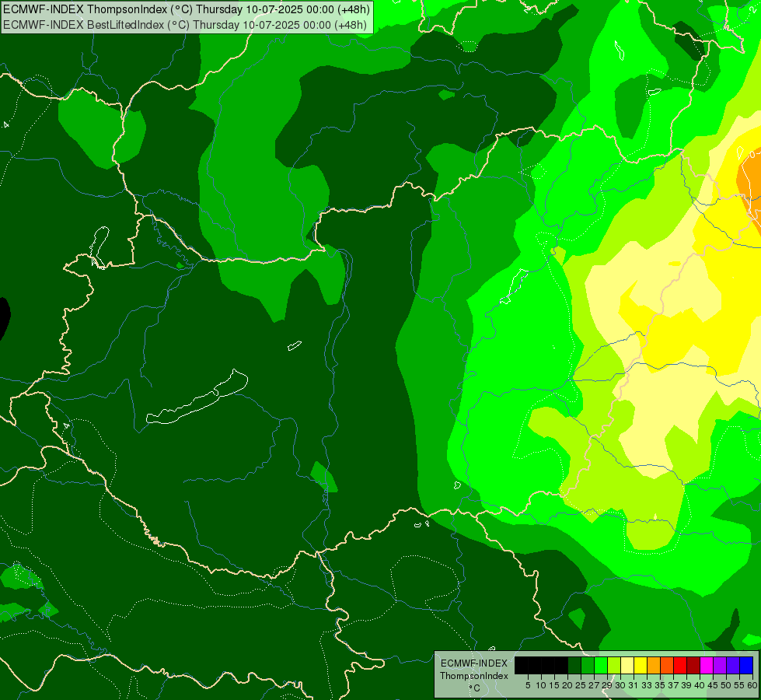The image size is (761, 700).
Task: Click legend scale value 20
Action: (x=568, y=685)
